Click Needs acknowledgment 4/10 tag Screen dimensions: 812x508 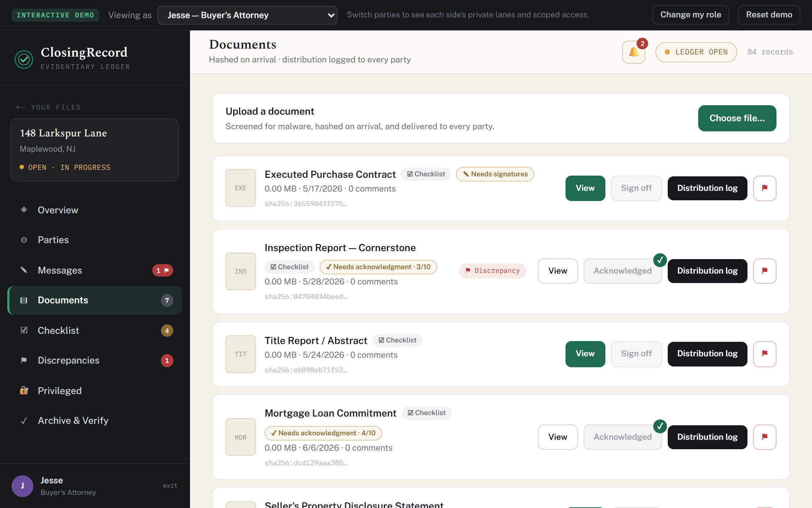click(x=323, y=433)
